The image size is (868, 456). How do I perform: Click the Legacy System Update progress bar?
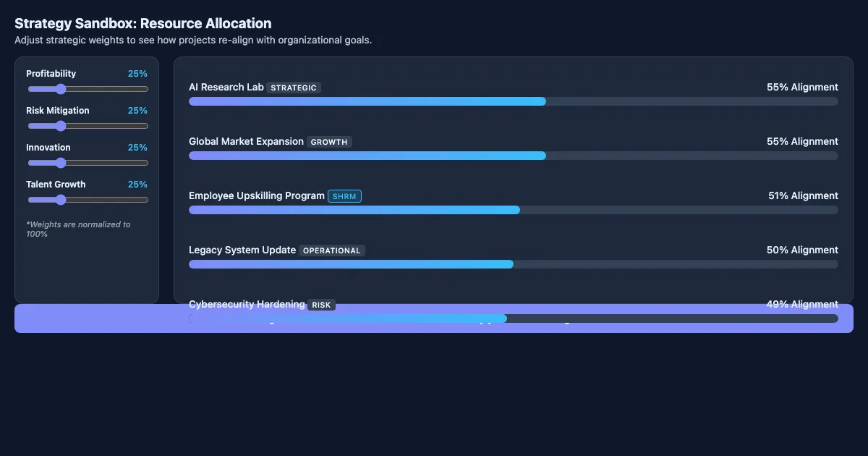pyautogui.click(x=514, y=264)
